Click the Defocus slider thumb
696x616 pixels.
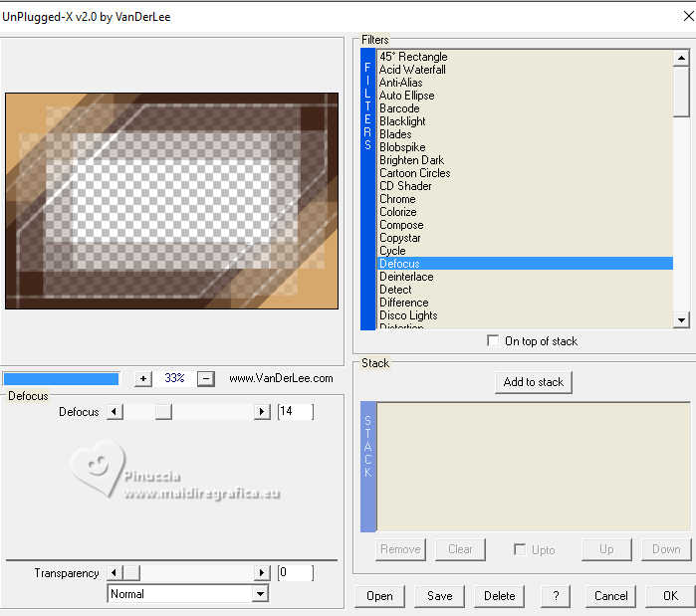click(163, 412)
